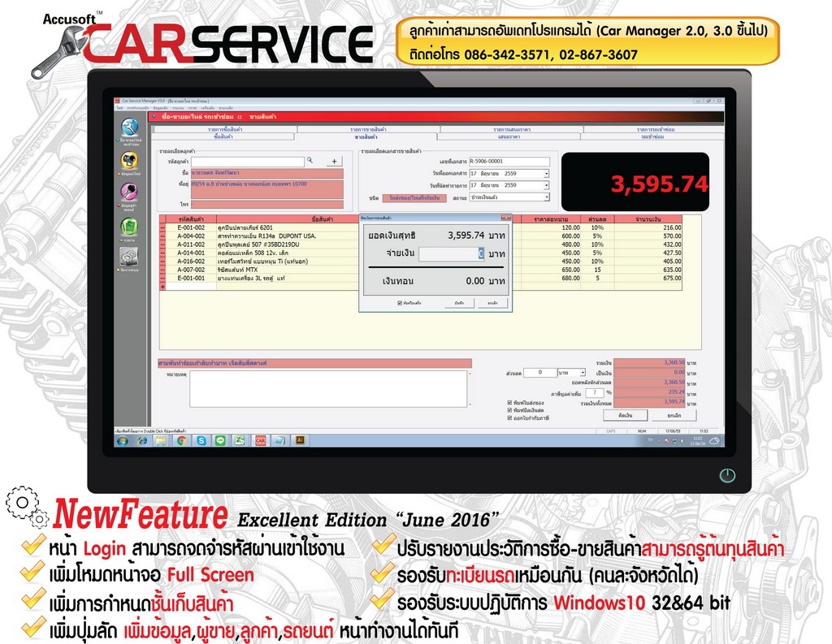Viewport: 832px width, 644px height.
Task: Click the -- marker on row E-001-001
Action: click(x=162, y=279)
